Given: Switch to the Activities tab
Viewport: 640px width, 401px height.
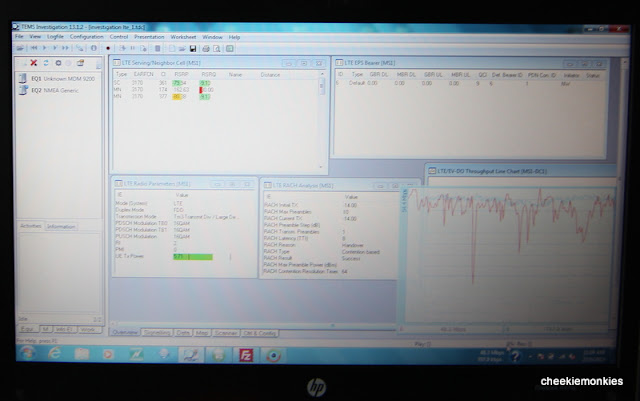Looking at the screenshot, I should [31, 226].
